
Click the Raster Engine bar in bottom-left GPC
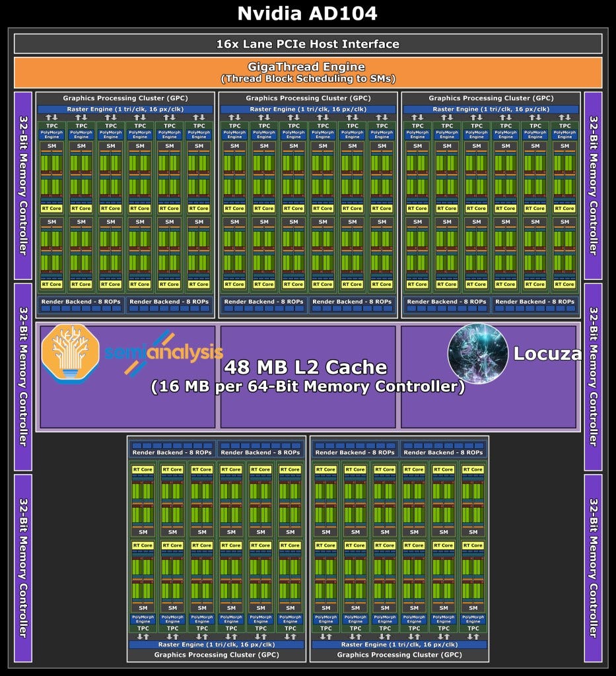[x=217, y=644]
